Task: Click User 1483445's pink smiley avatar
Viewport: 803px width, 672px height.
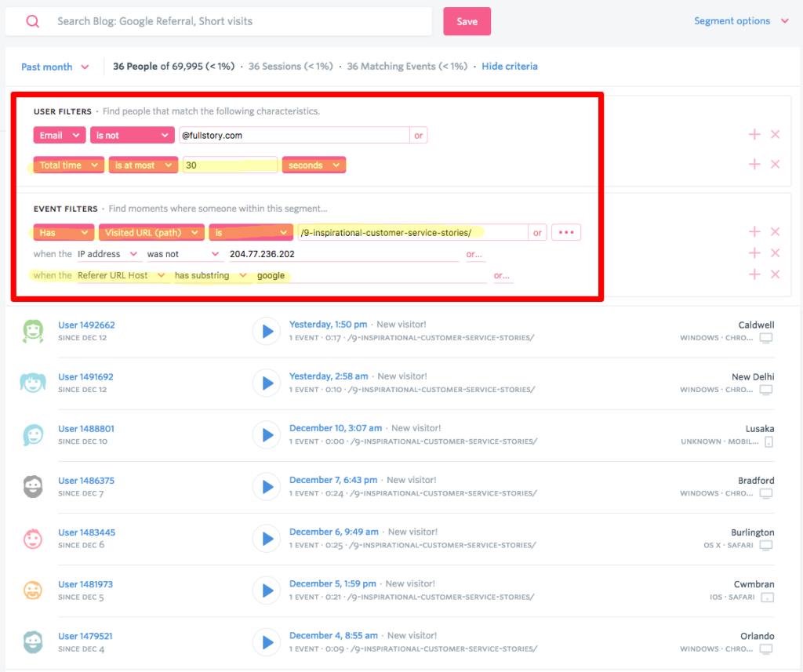Action: click(33, 539)
